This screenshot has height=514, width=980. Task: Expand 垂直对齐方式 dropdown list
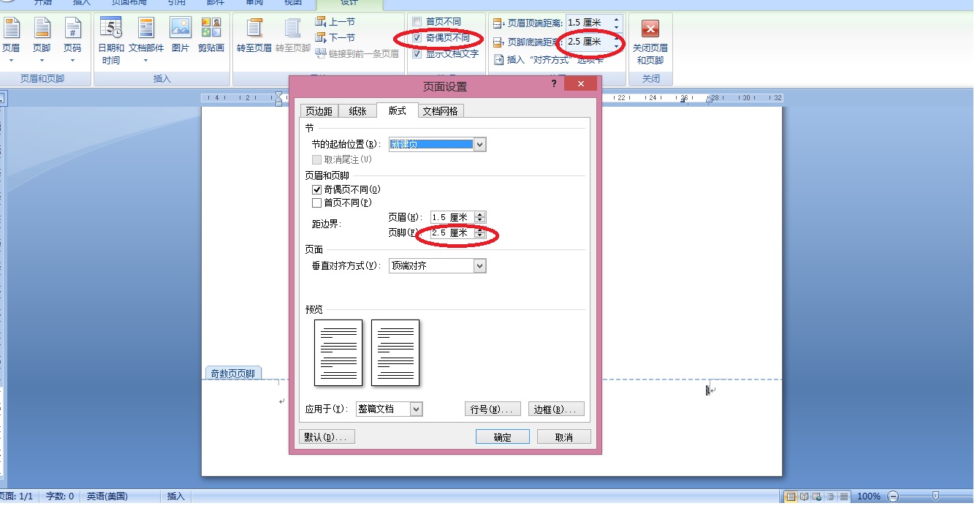(x=479, y=266)
